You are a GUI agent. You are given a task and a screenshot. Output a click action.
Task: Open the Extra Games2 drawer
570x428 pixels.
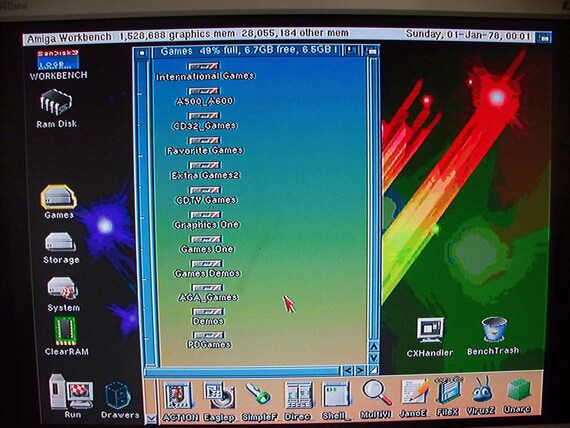[x=205, y=171]
